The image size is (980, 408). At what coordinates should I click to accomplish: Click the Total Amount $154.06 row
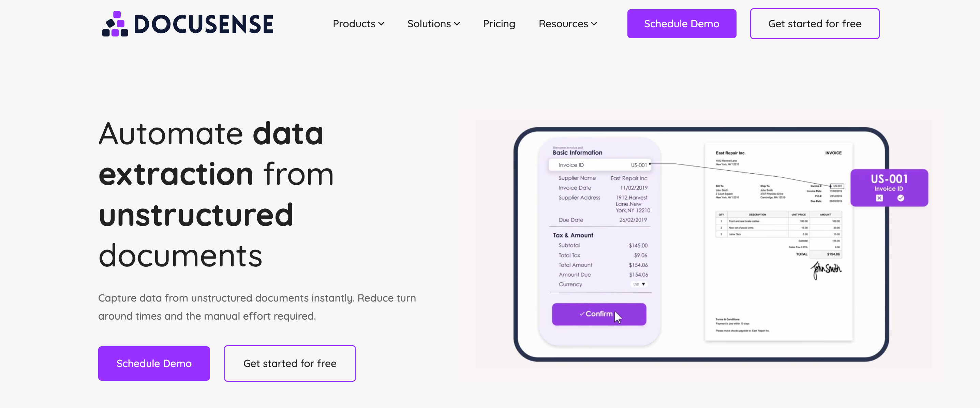pyautogui.click(x=603, y=265)
